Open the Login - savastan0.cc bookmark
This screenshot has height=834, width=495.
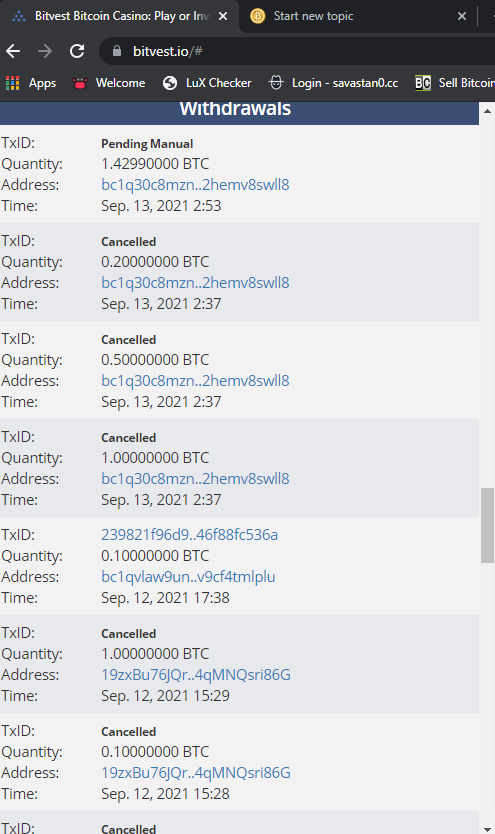pyautogui.click(x=334, y=83)
